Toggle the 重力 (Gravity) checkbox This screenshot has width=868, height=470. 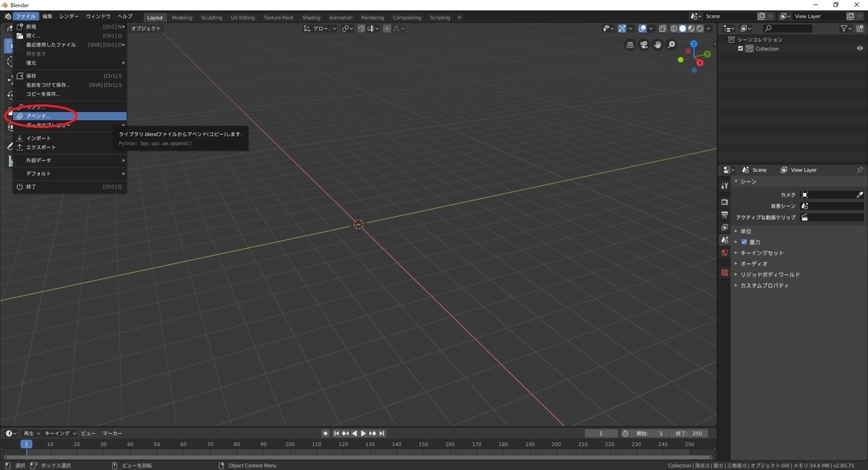pos(744,242)
